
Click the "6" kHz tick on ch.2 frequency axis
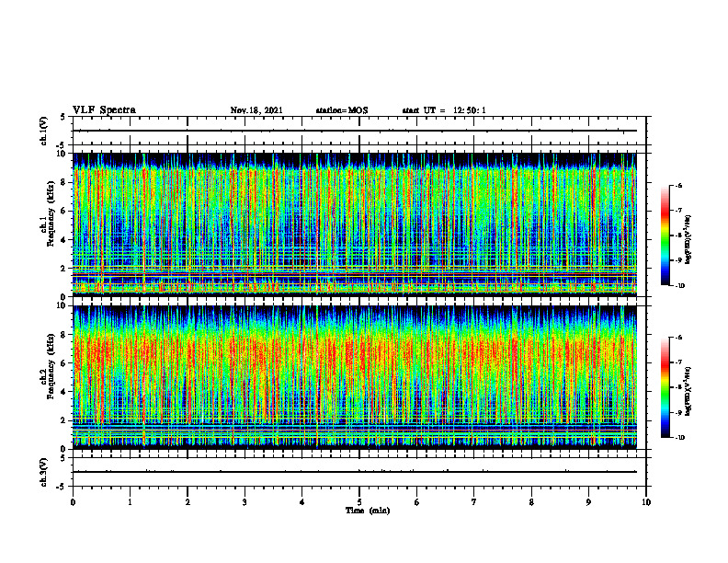coord(63,363)
